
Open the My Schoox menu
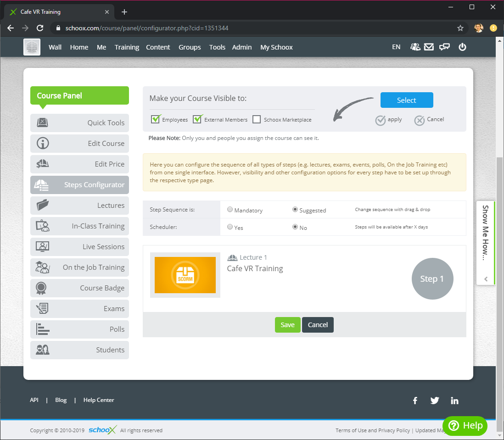click(x=276, y=47)
